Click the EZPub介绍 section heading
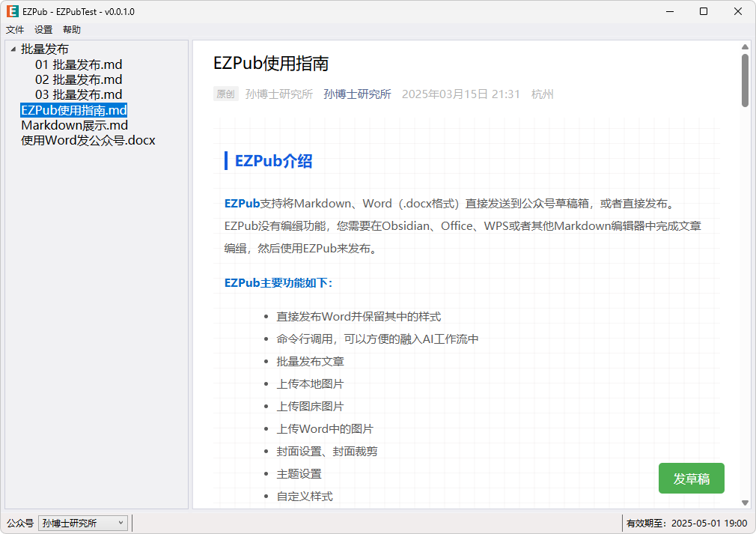 click(273, 161)
